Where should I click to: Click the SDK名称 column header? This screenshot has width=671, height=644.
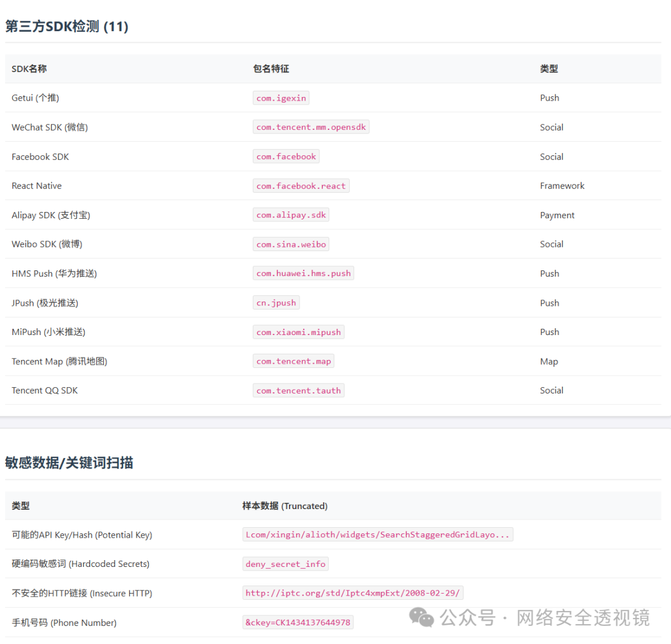click(x=29, y=69)
